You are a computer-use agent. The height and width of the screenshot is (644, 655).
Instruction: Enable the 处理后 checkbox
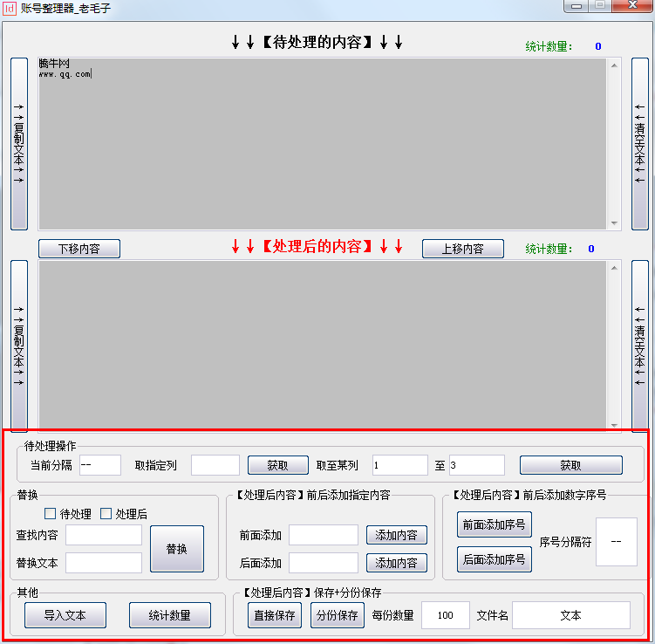(106, 513)
